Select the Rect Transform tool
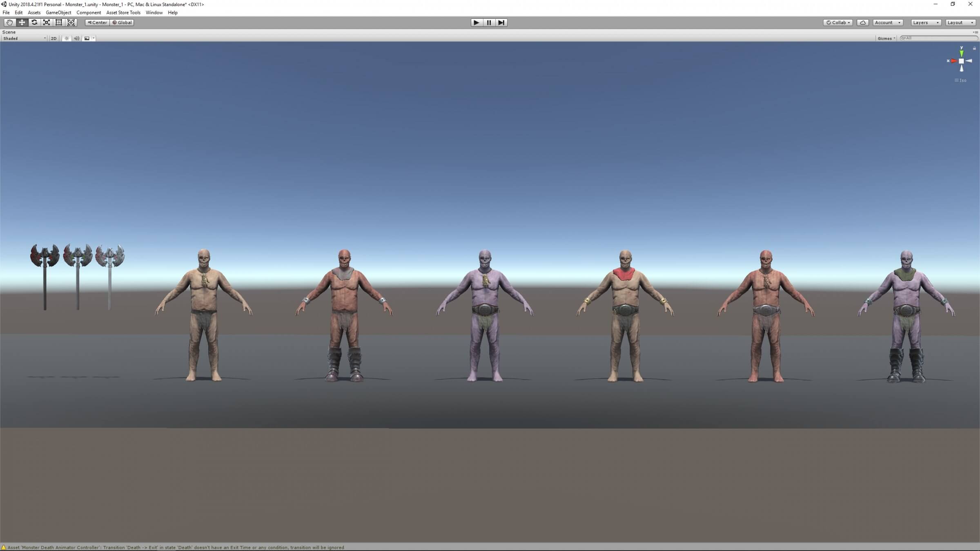Image resolution: width=980 pixels, height=551 pixels. pos(59,22)
